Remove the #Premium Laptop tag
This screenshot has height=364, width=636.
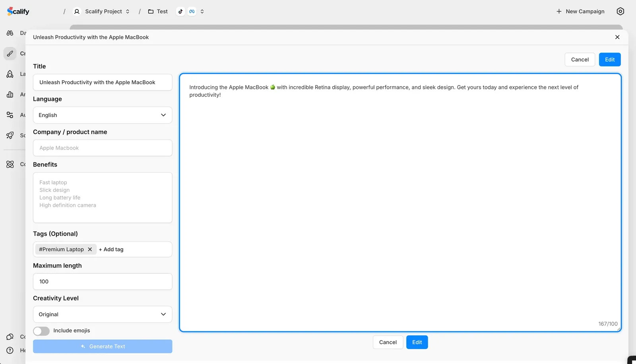coord(90,250)
